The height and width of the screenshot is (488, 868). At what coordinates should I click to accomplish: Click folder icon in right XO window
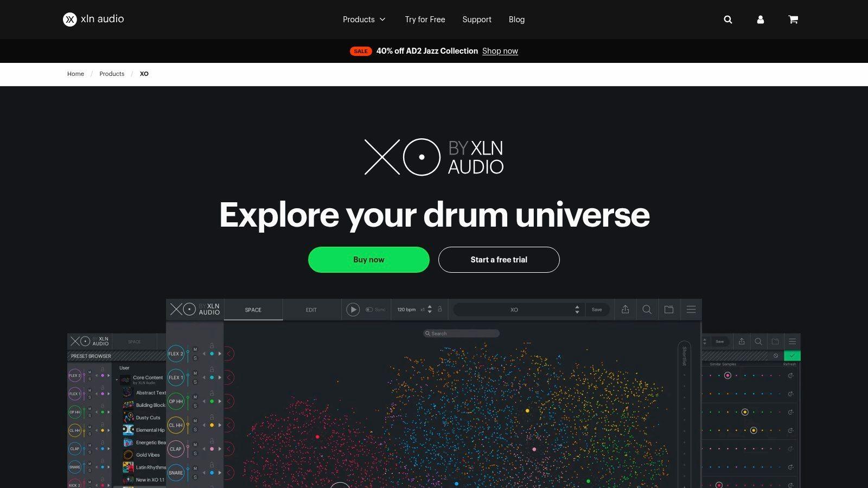pyautogui.click(x=775, y=341)
